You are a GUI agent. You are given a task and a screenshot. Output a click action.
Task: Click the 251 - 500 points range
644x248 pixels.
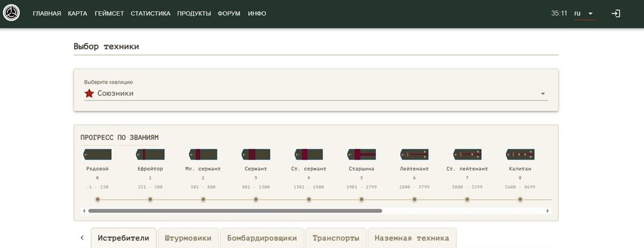tap(150, 187)
